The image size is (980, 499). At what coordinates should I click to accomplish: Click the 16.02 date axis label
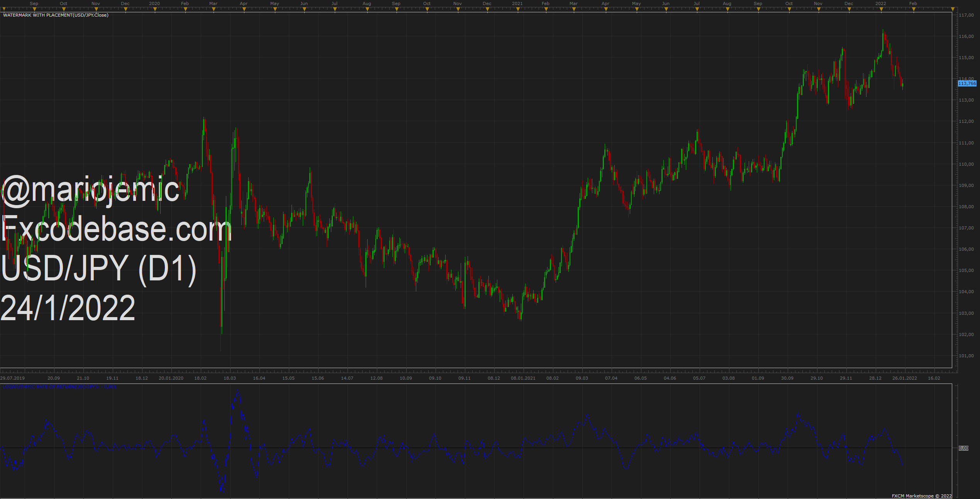[x=934, y=378]
